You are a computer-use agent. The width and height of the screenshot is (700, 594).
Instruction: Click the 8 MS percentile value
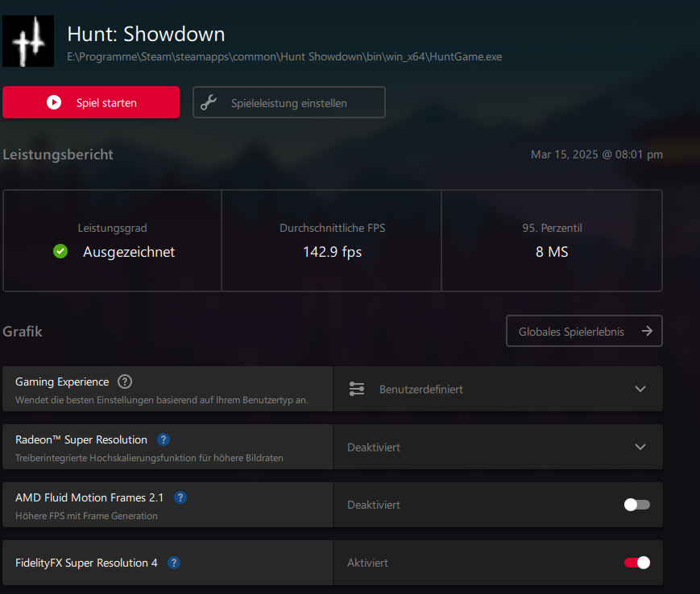pos(552,252)
